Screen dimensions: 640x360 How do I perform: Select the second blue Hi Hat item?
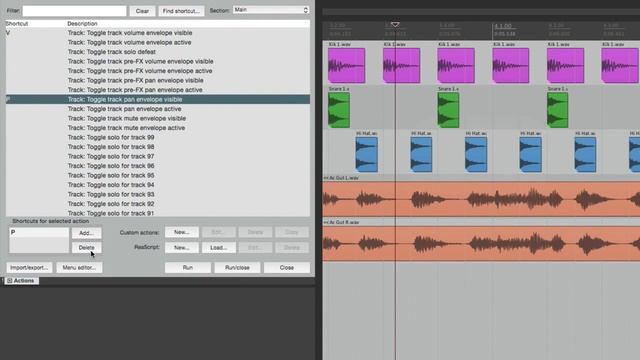421,155
